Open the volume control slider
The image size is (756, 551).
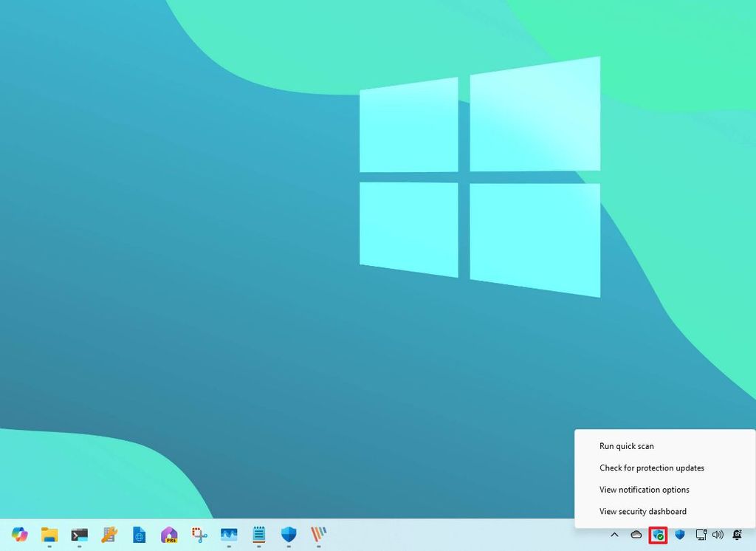pyautogui.click(x=718, y=535)
